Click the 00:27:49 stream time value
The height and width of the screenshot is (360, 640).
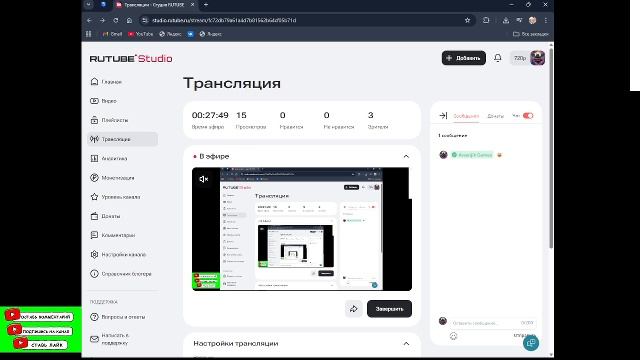pos(210,115)
